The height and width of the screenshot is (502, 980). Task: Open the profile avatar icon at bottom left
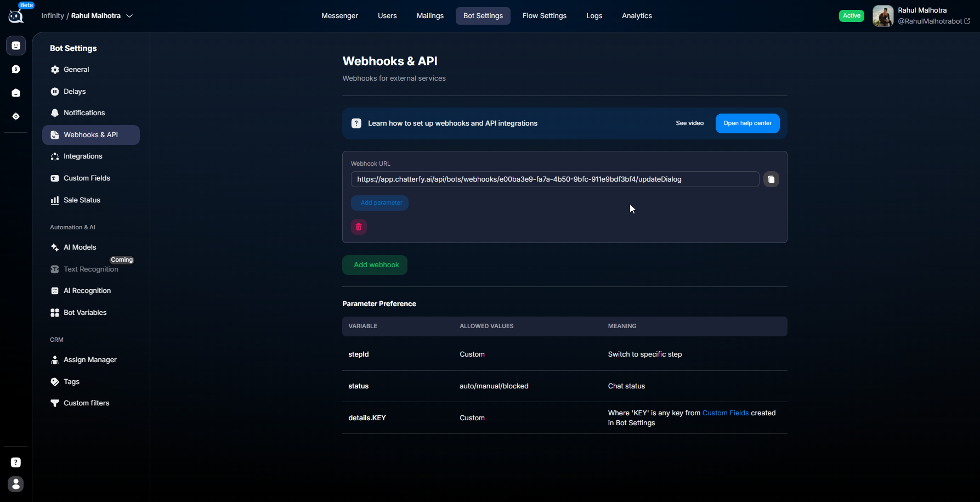point(16,484)
